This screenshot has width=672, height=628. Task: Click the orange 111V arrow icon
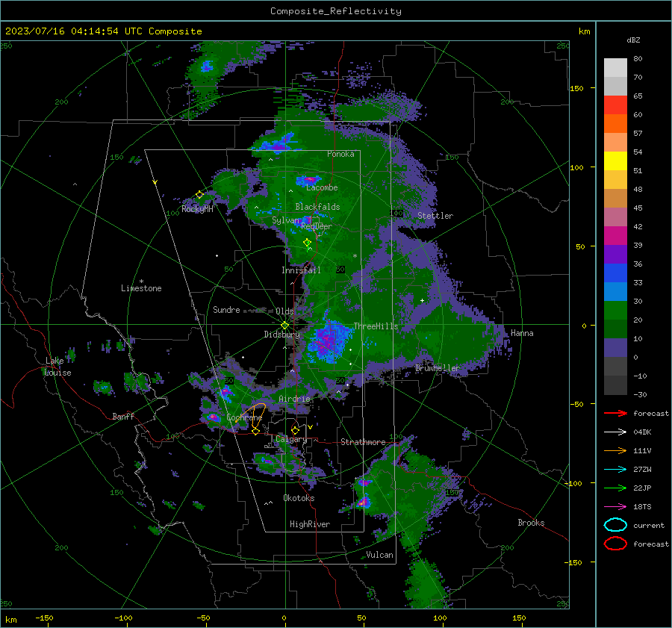pos(615,450)
